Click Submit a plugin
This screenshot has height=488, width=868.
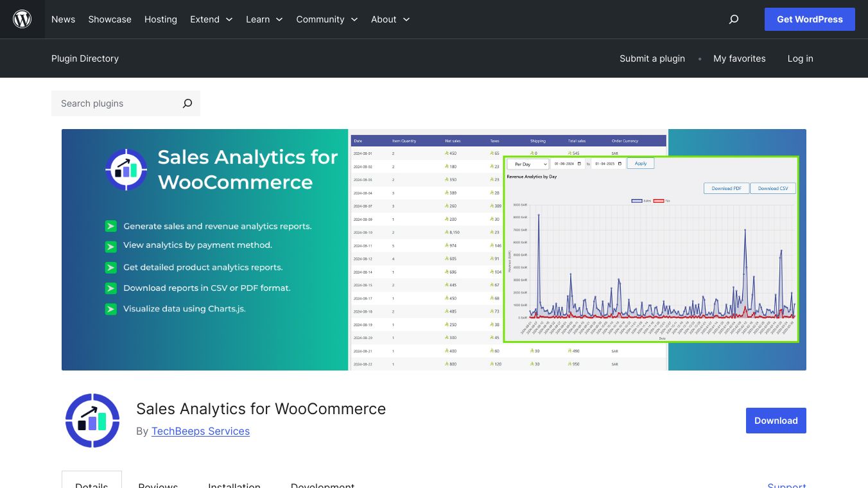pos(652,58)
